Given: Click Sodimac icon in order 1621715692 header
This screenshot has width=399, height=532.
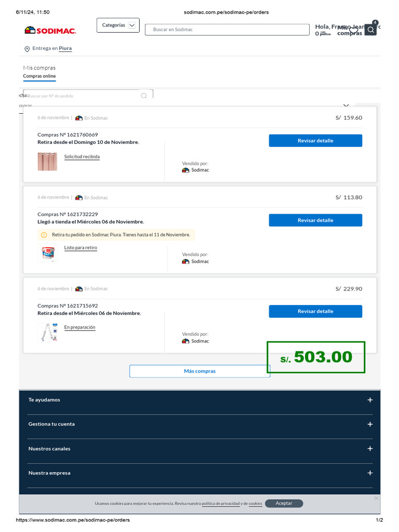Looking at the screenshot, I should [79, 289].
